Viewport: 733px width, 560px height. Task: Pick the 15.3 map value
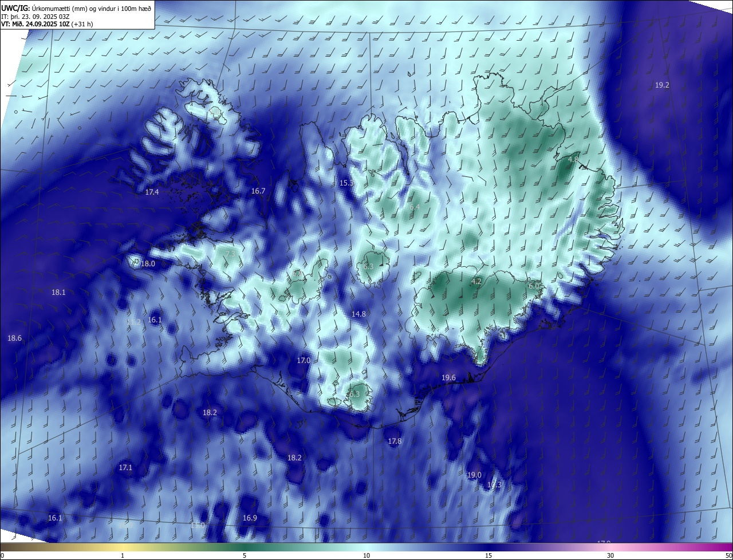(346, 183)
